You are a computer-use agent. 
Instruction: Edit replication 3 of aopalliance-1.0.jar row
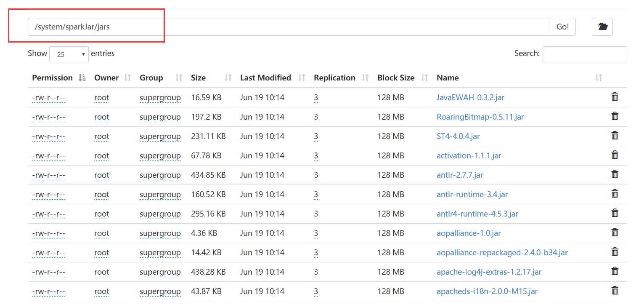click(x=316, y=233)
